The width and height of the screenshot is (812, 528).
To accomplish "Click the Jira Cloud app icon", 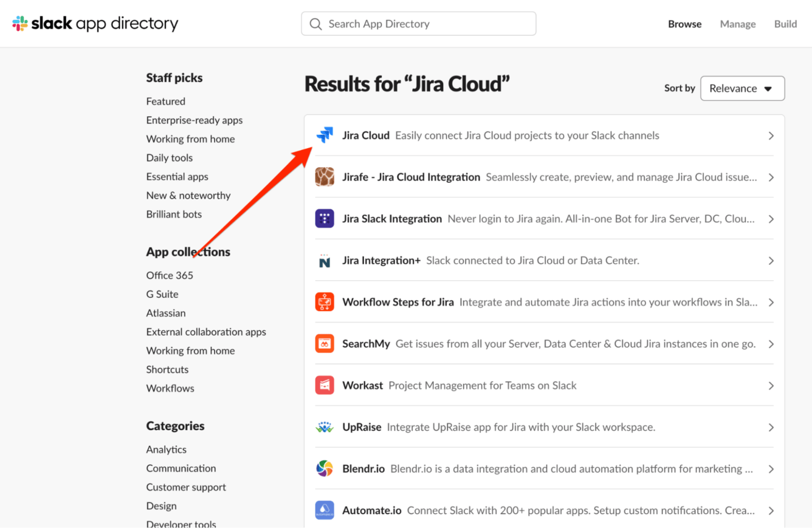I will point(325,135).
